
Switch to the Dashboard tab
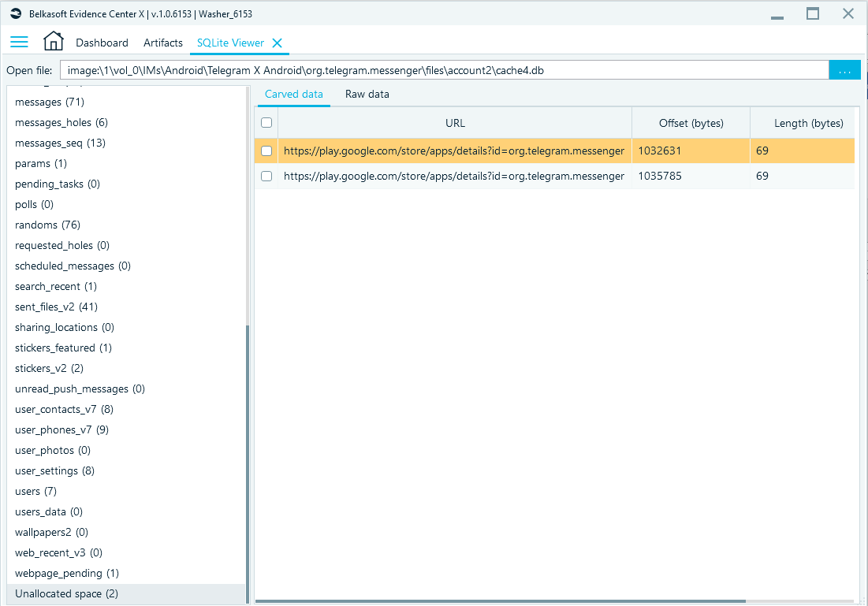tap(102, 43)
